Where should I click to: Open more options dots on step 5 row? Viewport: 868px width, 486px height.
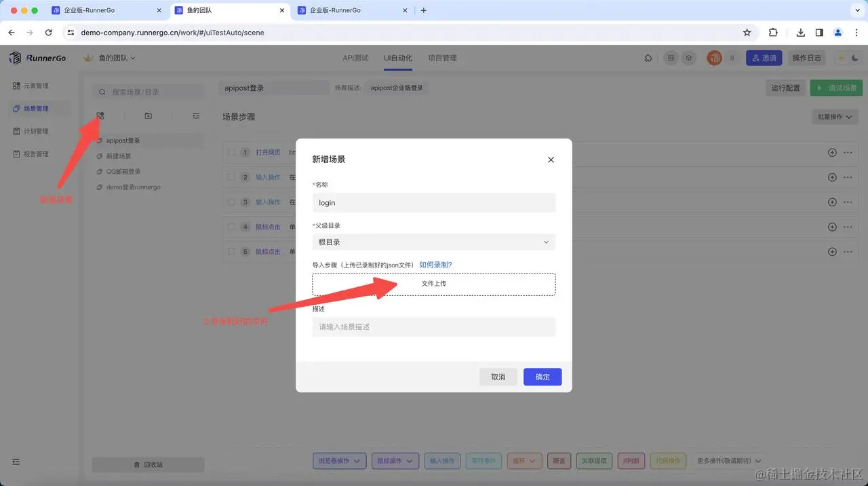[x=848, y=252]
